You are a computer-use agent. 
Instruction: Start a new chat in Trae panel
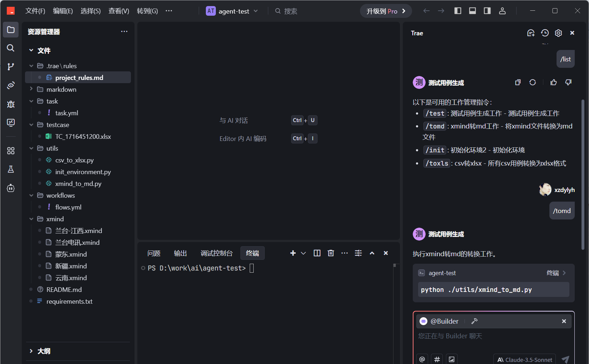530,33
